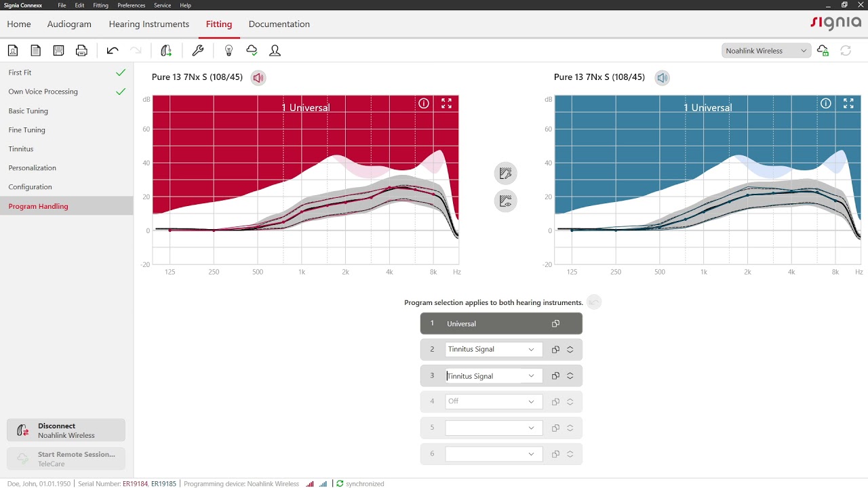Refresh connection with circular arrows icon
868x488 pixels.
click(846, 51)
